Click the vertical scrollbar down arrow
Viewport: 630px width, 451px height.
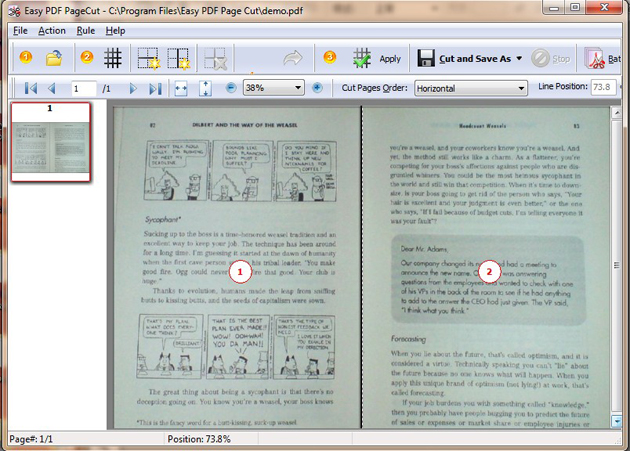pos(616,421)
